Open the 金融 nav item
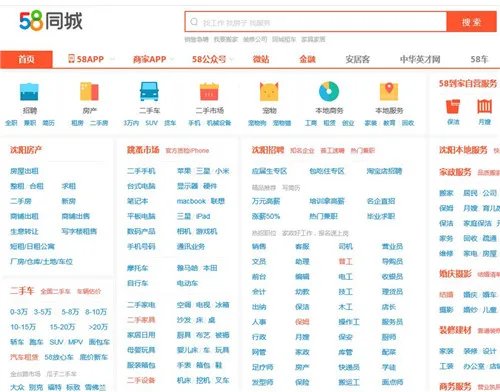Viewport: 500px width, 392px height. point(307,59)
